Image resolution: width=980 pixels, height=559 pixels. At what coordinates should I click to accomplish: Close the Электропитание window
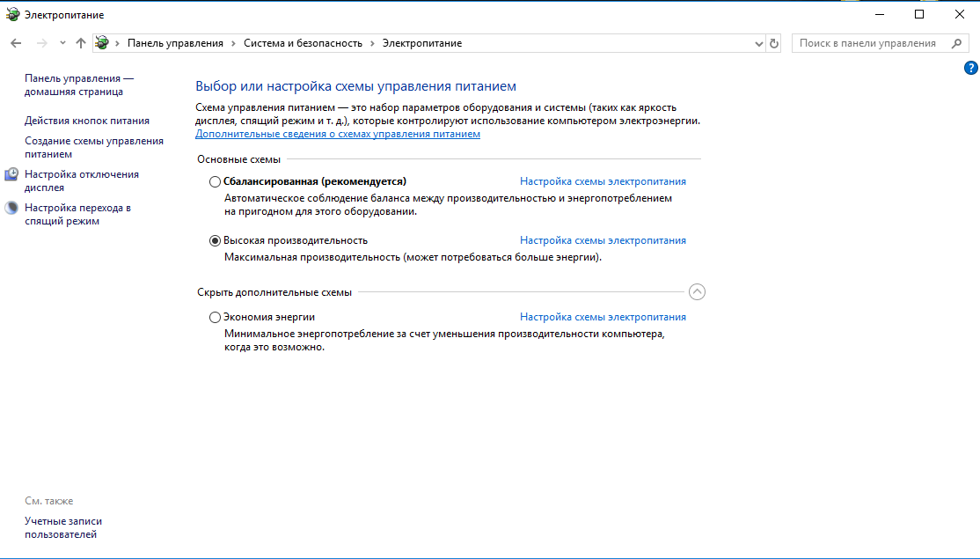(x=960, y=14)
